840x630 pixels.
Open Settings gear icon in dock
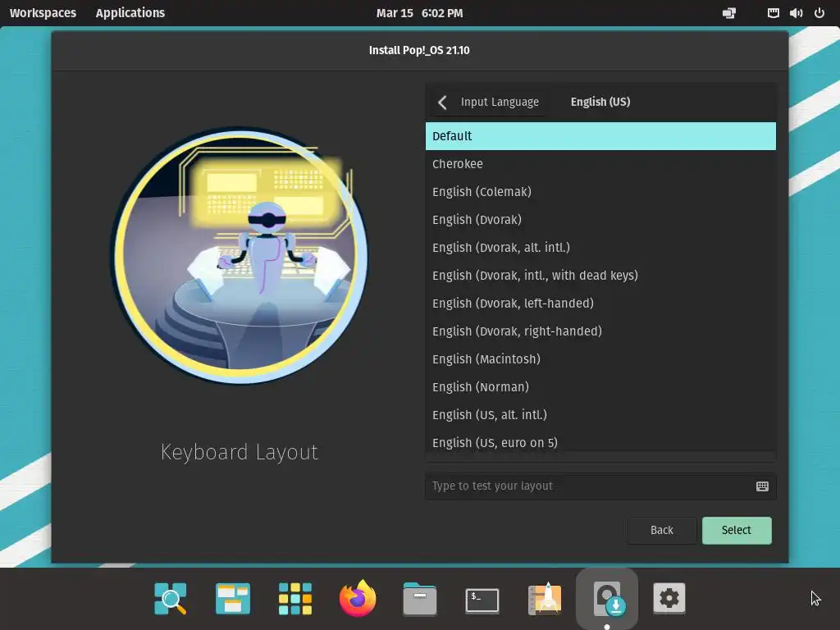click(x=669, y=598)
